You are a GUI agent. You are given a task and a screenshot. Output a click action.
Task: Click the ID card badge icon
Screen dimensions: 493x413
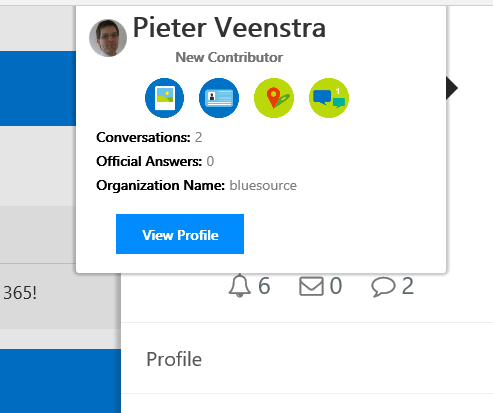pos(219,98)
